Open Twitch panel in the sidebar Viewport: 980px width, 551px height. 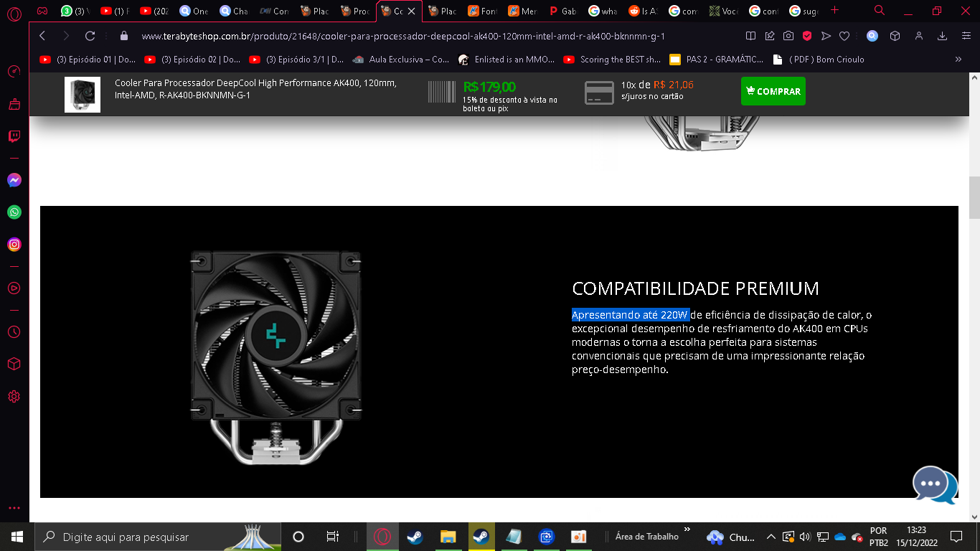click(x=14, y=136)
